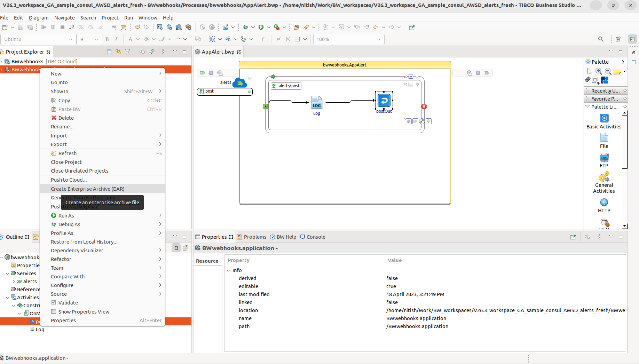Click the alerts/post label in scope

coord(286,86)
